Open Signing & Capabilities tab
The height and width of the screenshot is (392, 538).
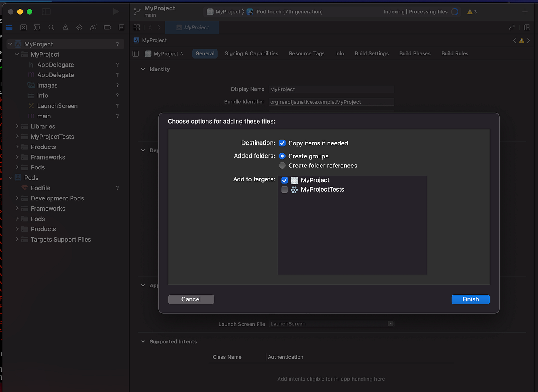(x=252, y=53)
